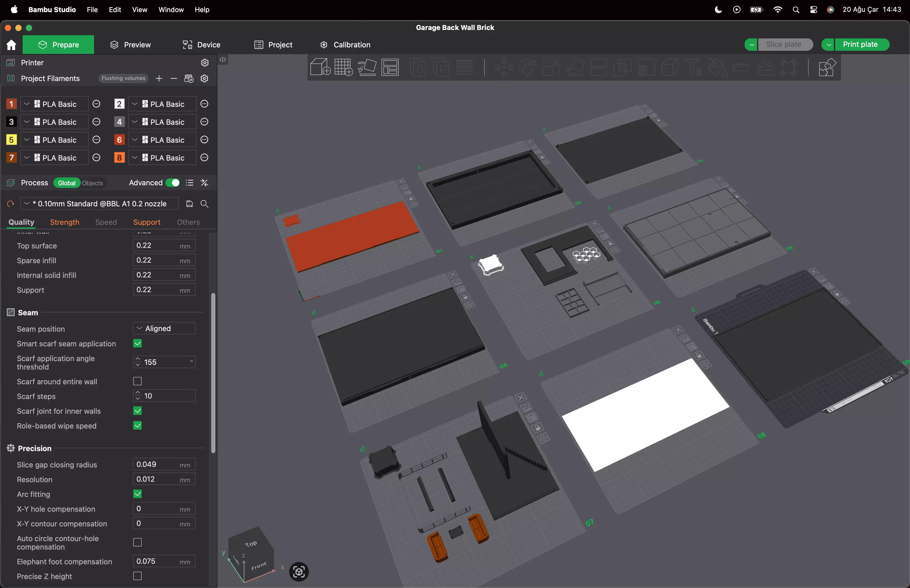The width and height of the screenshot is (910, 588).
Task: Click the add filament plus icon
Action: click(x=159, y=79)
